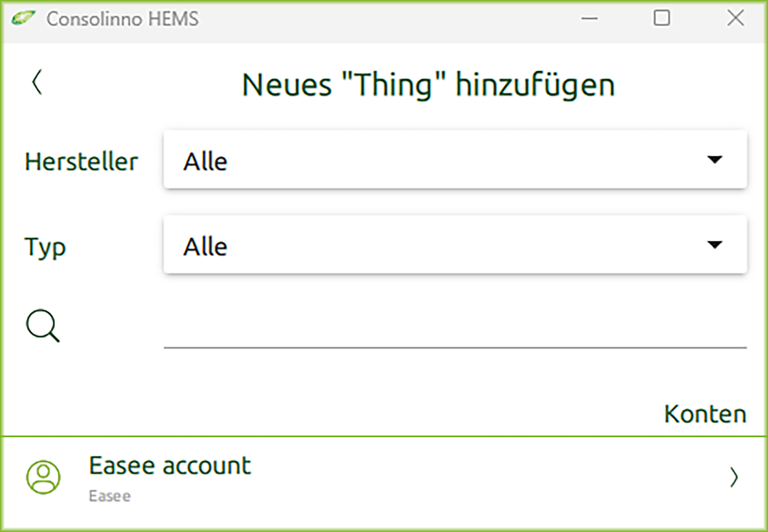Click the Hersteller label
The height and width of the screenshot is (532, 768).
pos(81,162)
